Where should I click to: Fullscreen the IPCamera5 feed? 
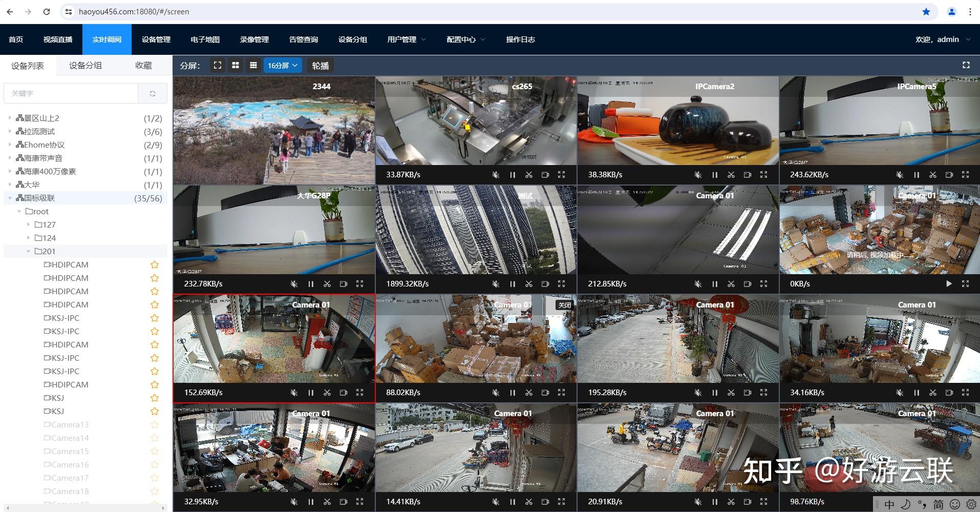966,175
